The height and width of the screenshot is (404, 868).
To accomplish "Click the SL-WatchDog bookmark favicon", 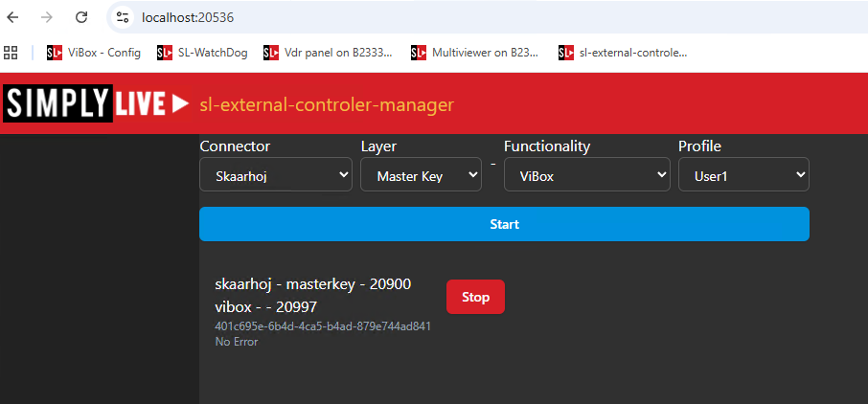I will (x=165, y=53).
